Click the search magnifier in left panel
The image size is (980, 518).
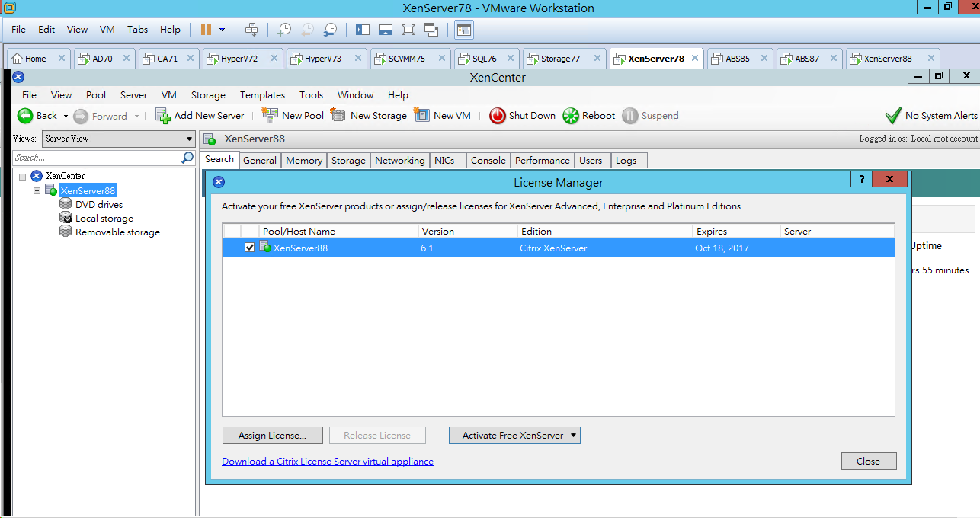pyautogui.click(x=187, y=158)
